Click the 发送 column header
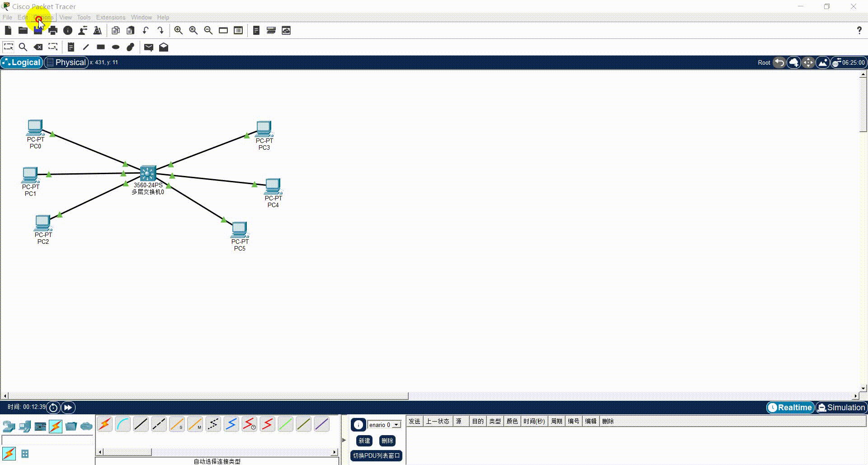Viewport: 868px width, 465px height. 415,421
